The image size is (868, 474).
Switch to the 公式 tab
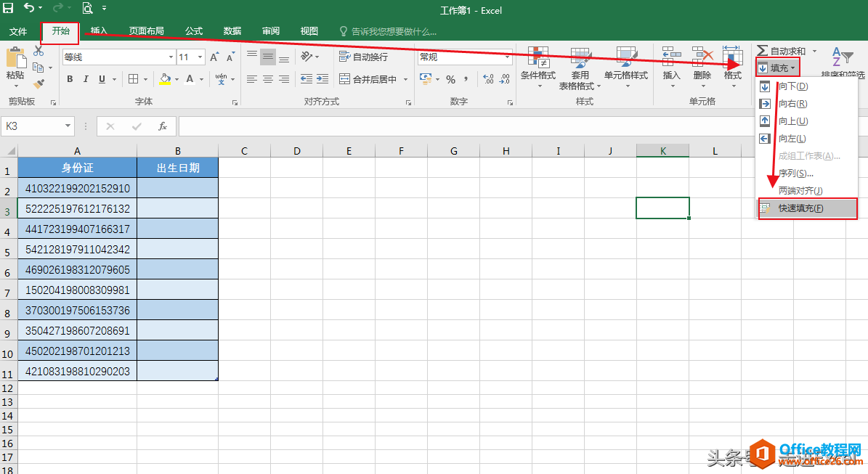(194, 31)
